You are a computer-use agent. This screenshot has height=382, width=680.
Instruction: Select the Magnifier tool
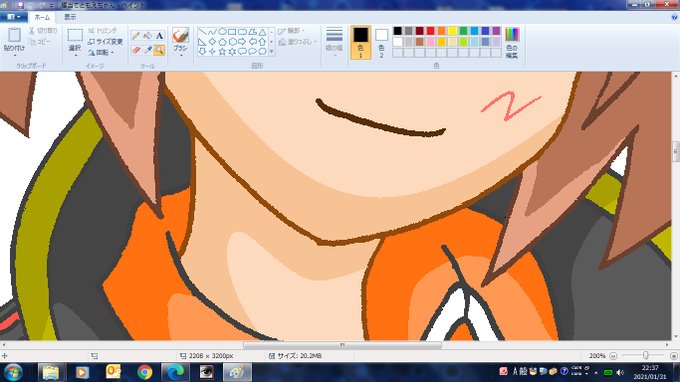coord(159,50)
